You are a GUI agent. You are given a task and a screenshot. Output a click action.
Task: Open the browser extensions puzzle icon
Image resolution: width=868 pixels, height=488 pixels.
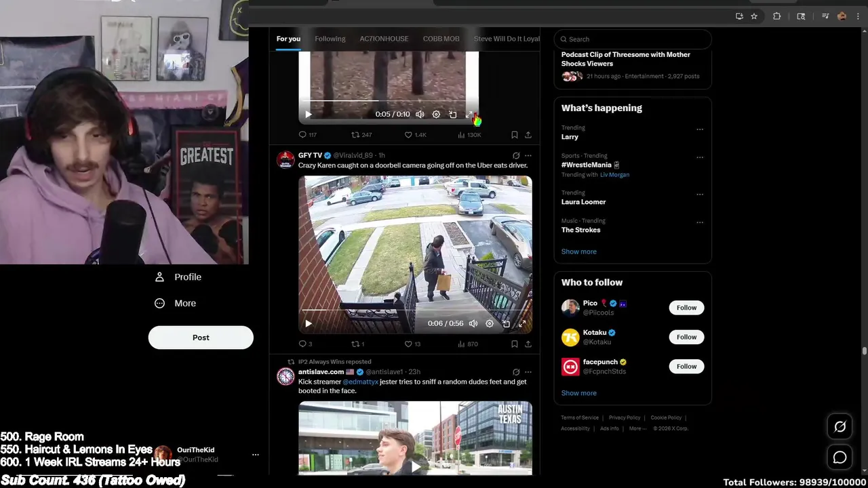click(777, 16)
